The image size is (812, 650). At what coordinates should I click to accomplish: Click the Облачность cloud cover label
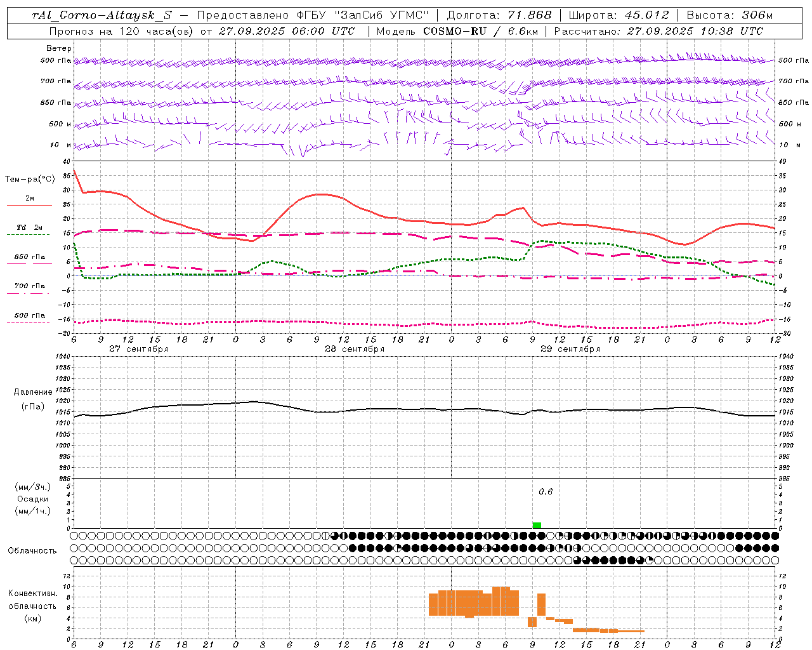[32, 550]
